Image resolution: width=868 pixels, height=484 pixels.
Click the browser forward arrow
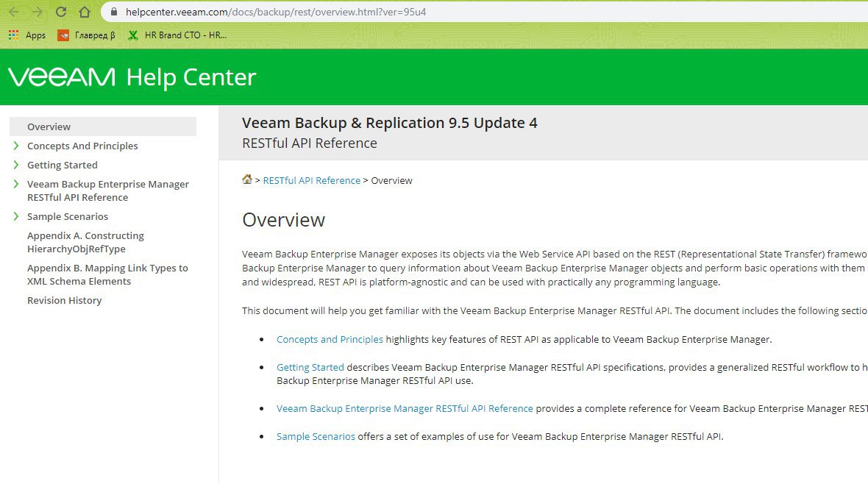click(37, 12)
